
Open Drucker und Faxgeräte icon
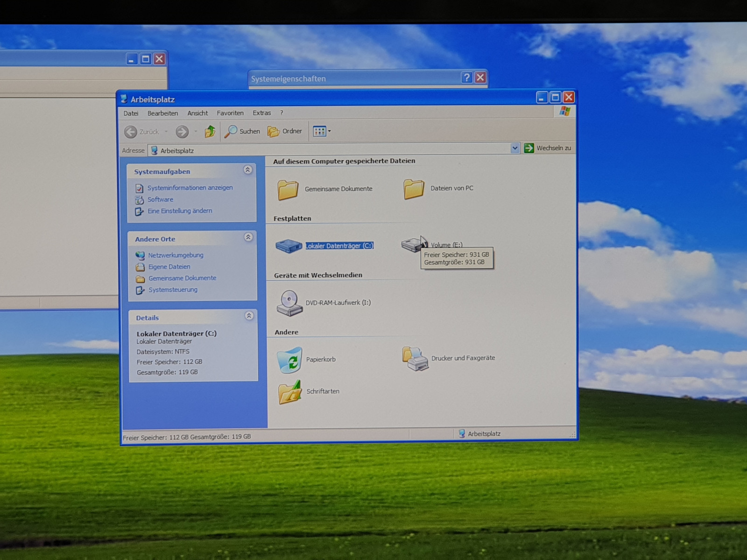[x=415, y=359]
